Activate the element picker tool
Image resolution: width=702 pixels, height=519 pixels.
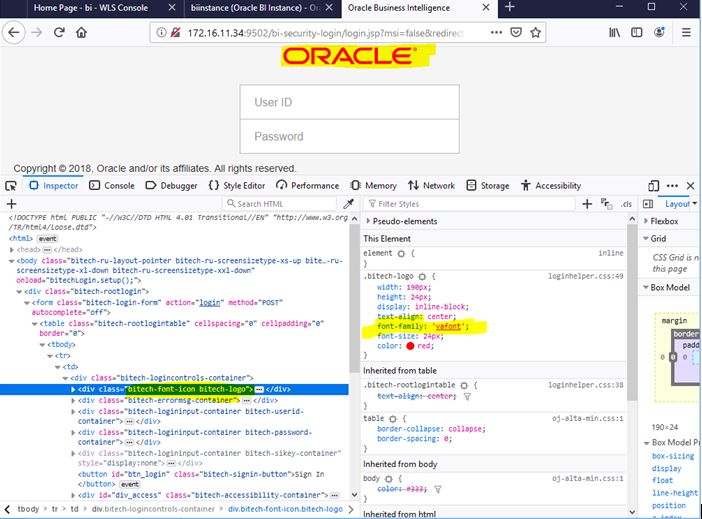tap(11, 186)
